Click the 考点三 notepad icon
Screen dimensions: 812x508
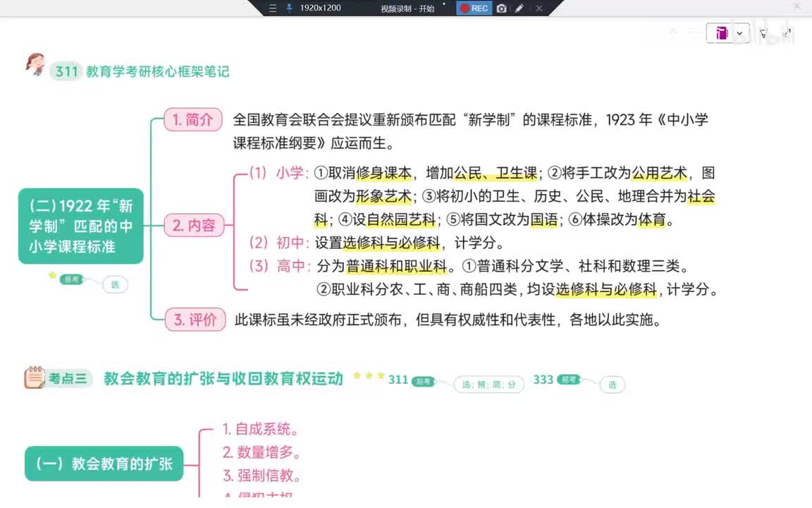tap(34, 377)
